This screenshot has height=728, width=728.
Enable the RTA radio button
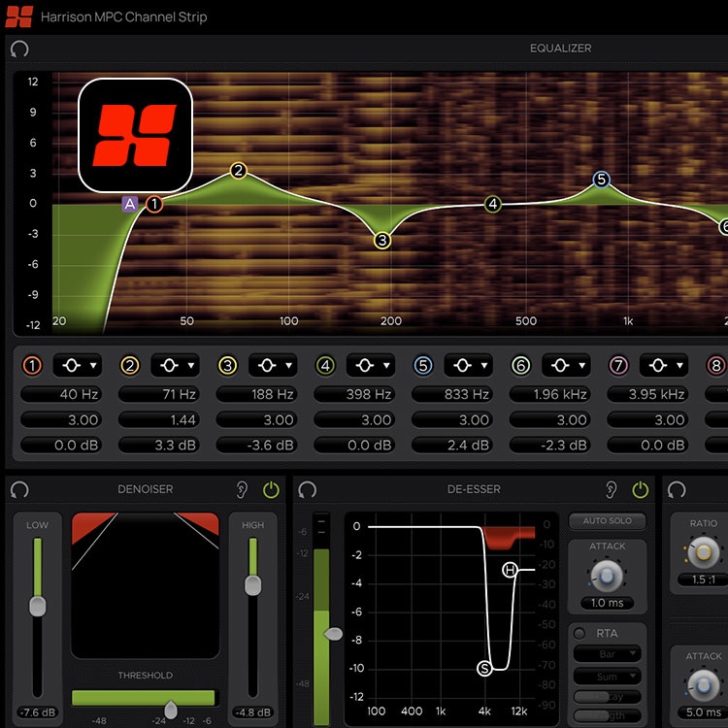(580, 634)
